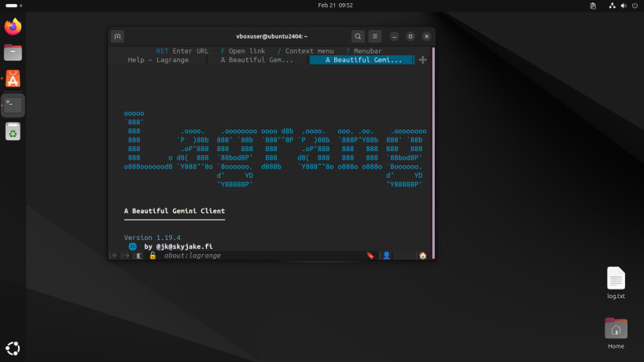Click the back arrow in Lagrange navbar
The image size is (644, 362).
[x=115, y=256]
